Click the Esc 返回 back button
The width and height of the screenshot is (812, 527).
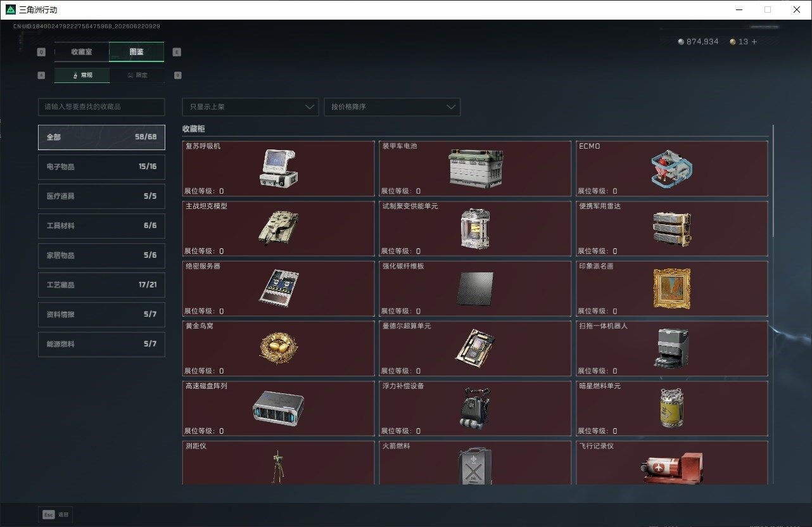coord(56,514)
